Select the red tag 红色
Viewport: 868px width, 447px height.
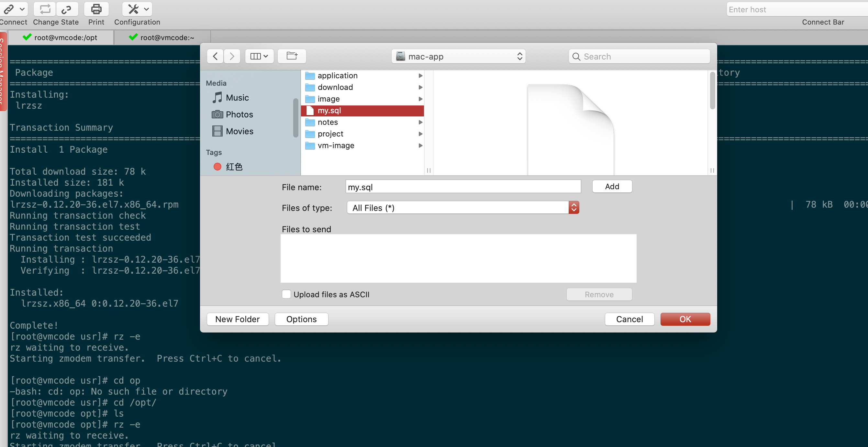(234, 167)
